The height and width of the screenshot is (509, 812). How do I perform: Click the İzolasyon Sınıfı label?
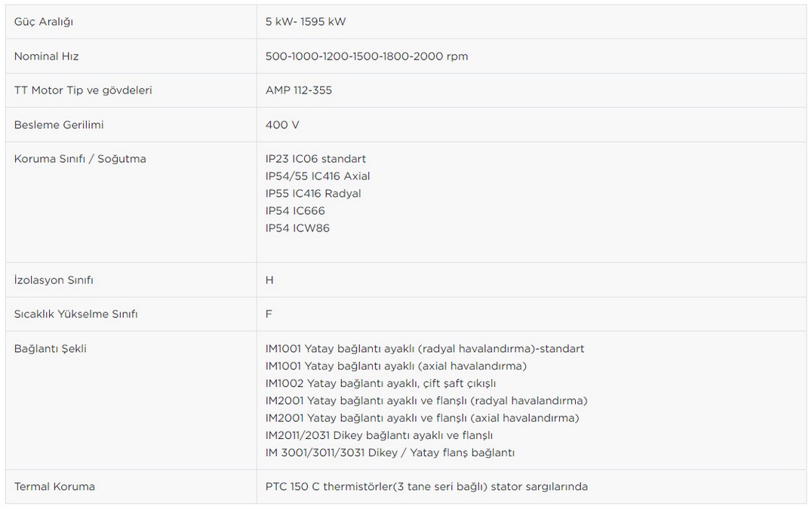(54, 280)
